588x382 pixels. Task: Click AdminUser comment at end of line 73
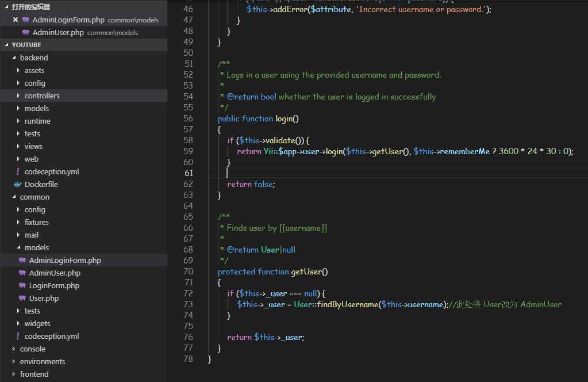point(541,304)
